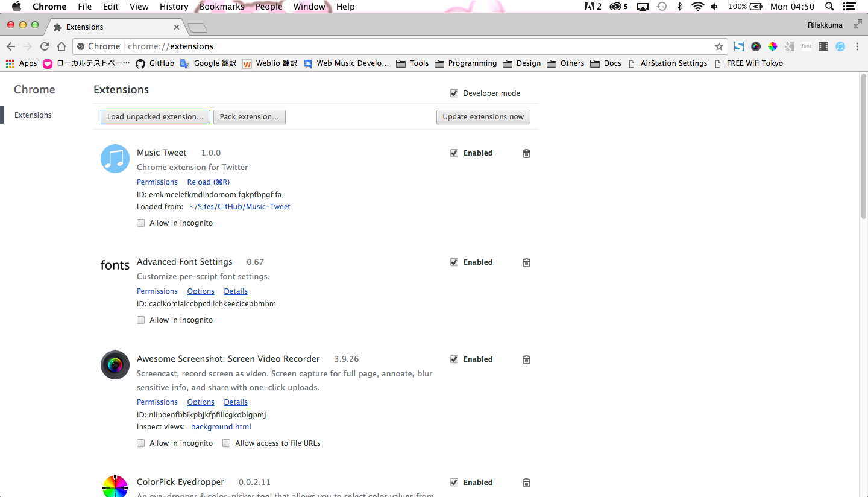Screen dimensions: 868x497
Task: Reload the page with the refresh icon
Action: [45, 46]
